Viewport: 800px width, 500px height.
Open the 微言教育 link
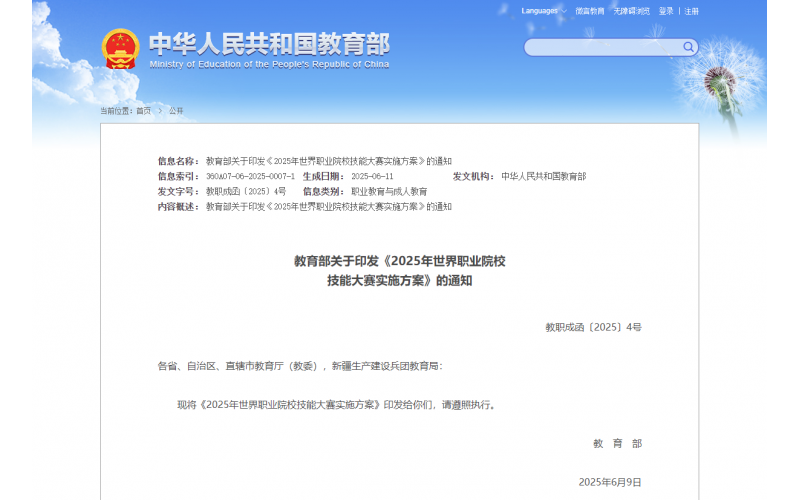[590, 11]
